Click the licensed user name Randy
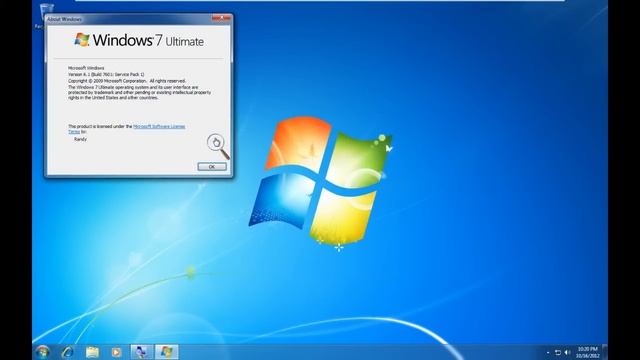This screenshot has width=640, height=360. coord(80,139)
